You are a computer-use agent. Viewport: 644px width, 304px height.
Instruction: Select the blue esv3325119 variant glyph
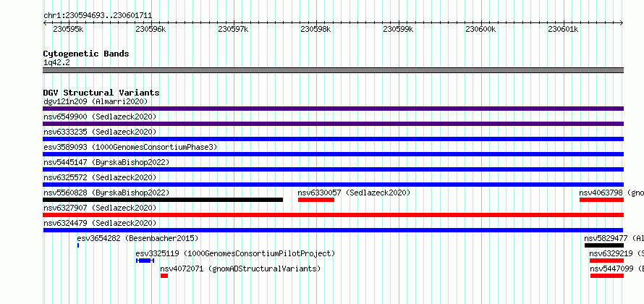coord(145,261)
